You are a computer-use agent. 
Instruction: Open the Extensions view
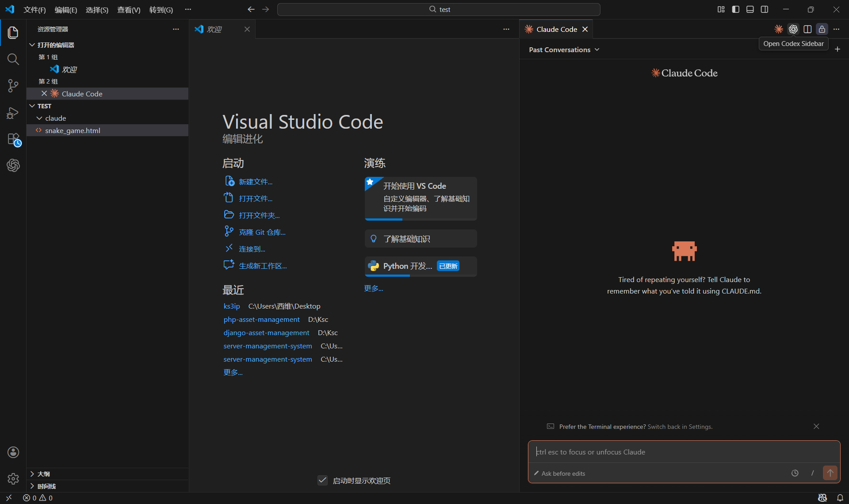point(13,139)
